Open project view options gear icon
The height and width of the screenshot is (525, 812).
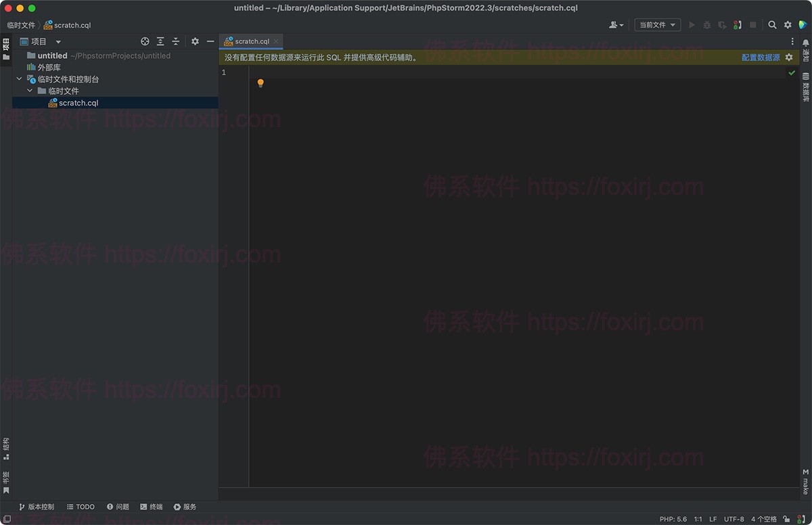[195, 41]
